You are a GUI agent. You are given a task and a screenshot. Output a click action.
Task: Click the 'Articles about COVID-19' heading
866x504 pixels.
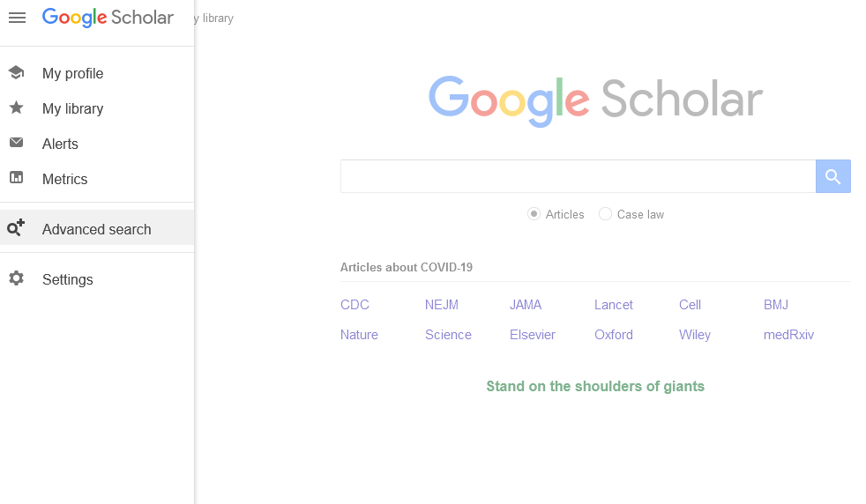[x=407, y=267]
